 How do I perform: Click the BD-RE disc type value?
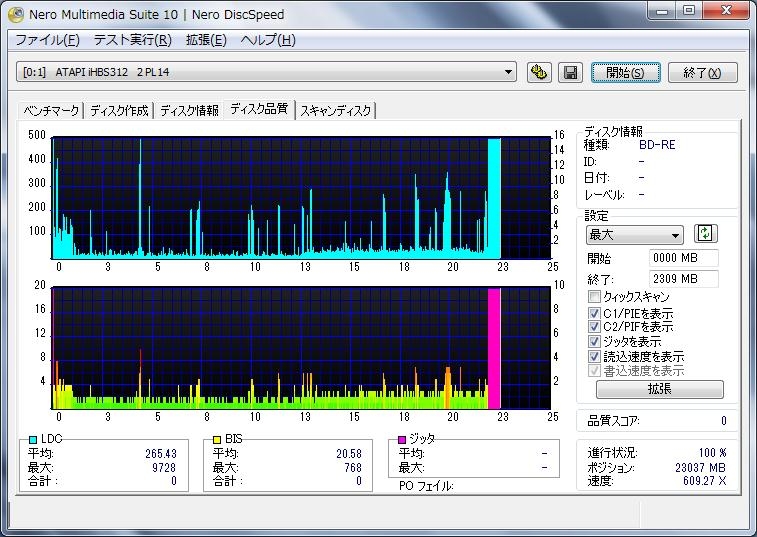[x=657, y=144]
